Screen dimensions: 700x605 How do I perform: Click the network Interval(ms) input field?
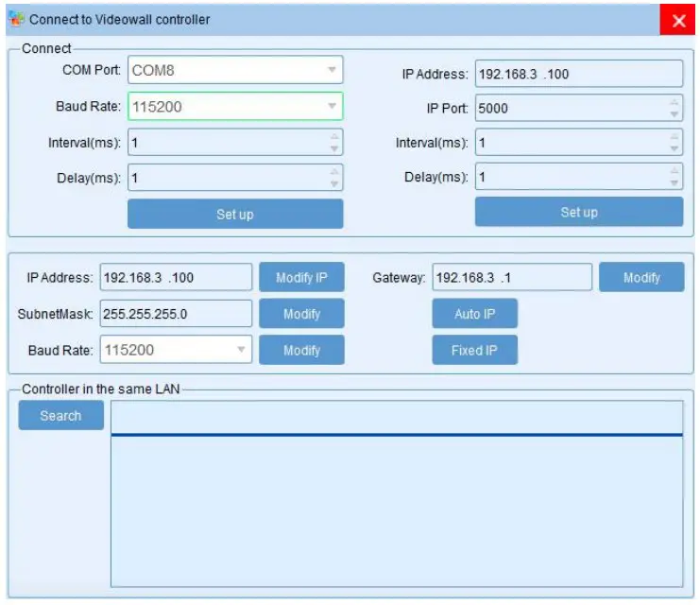coord(578,142)
